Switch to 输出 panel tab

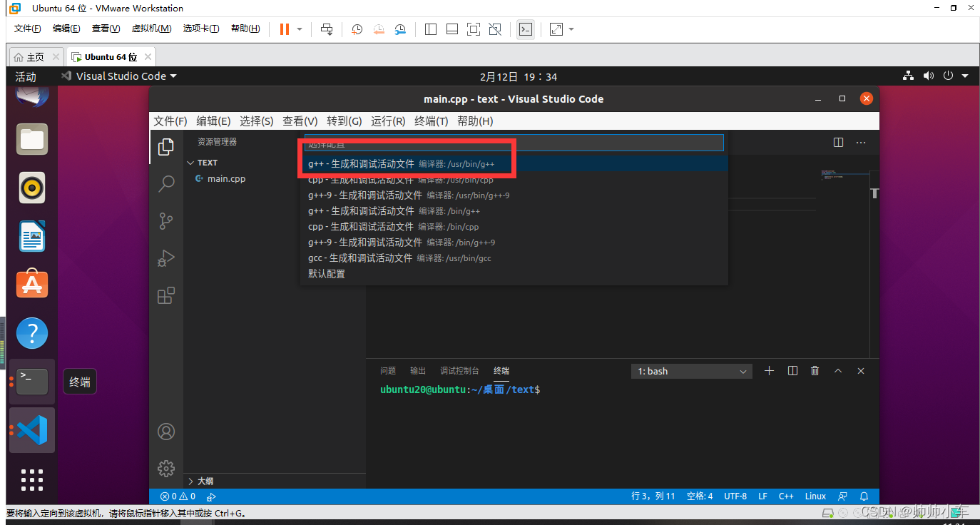point(418,371)
